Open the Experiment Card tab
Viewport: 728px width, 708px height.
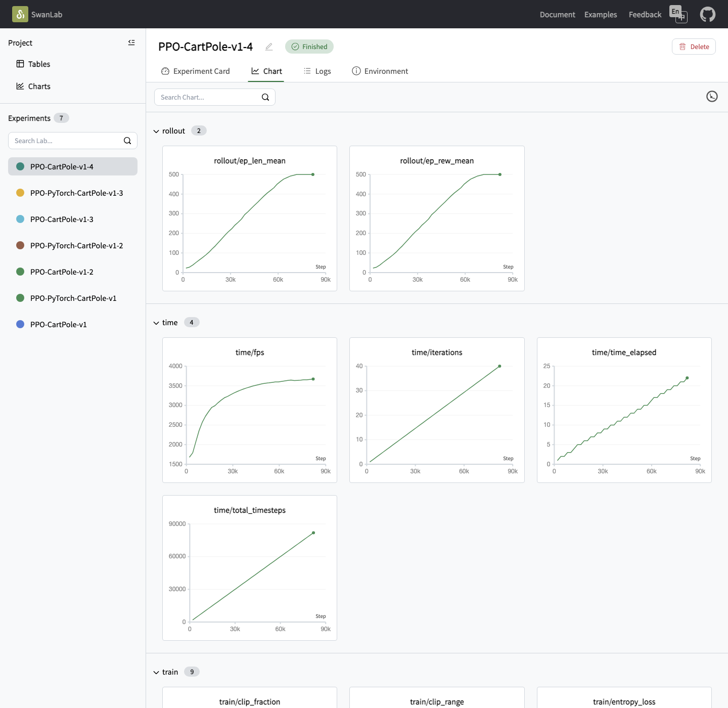pos(195,71)
